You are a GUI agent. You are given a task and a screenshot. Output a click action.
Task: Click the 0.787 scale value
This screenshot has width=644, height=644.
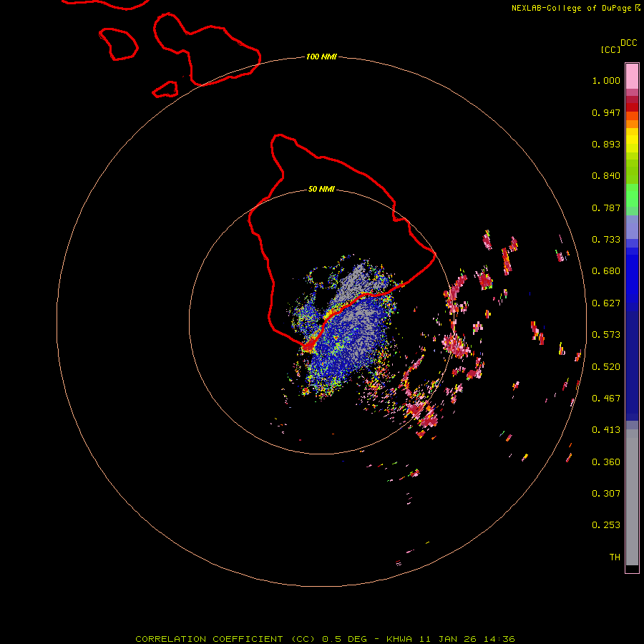(x=606, y=208)
